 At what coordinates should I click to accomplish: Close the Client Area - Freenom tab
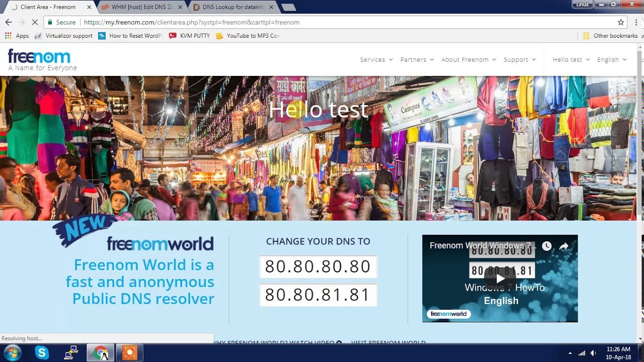pyautogui.click(x=89, y=7)
